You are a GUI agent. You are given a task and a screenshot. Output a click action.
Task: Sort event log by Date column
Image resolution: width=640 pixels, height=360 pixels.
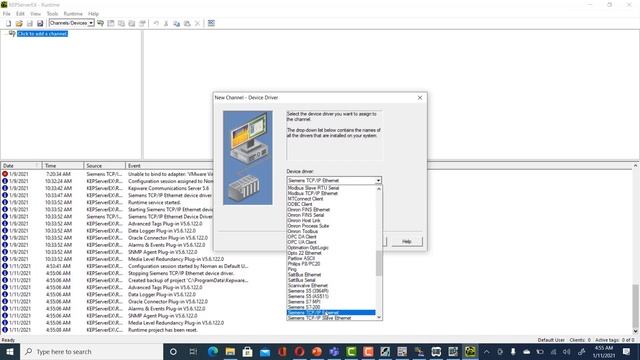21,166
